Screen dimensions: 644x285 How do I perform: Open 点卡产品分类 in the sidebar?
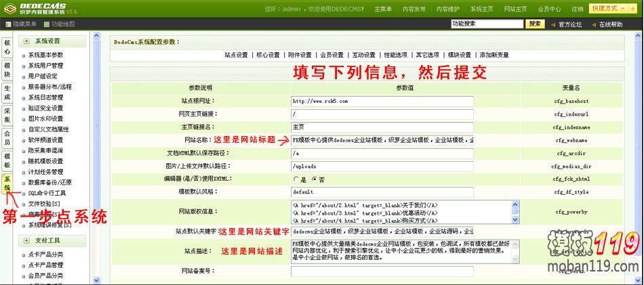pos(45,255)
